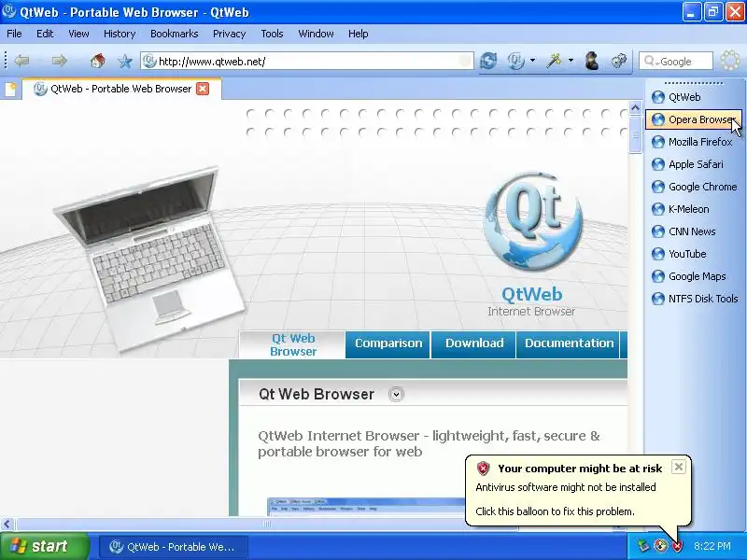Select the Qt Web Browser page tab
The width and height of the screenshot is (747, 560).
coord(293,344)
